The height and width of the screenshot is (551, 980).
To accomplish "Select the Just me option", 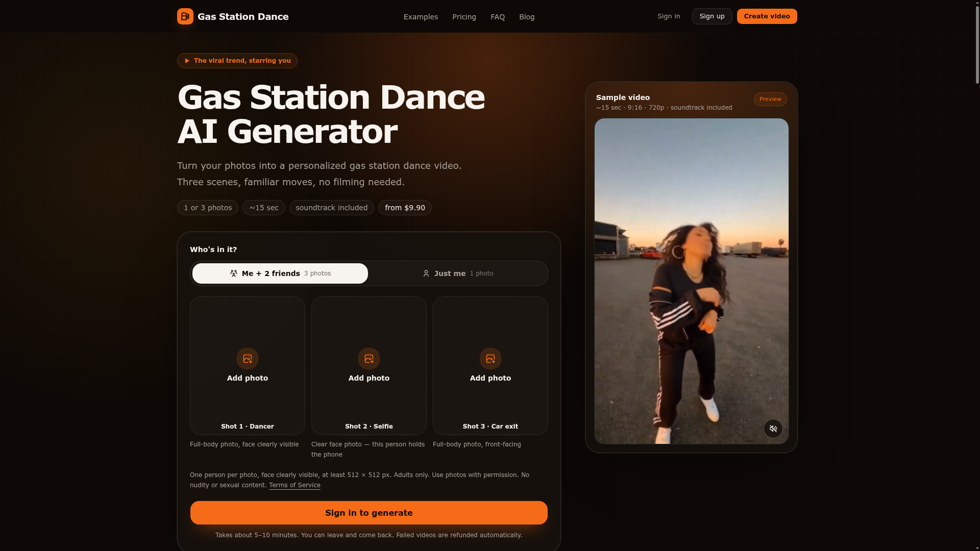I will (x=458, y=273).
